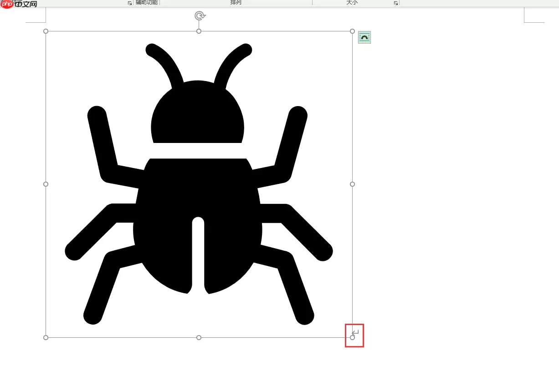The width and height of the screenshot is (559, 392).
Task: Click the top-left corner sizing handle
Action: (x=46, y=31)
